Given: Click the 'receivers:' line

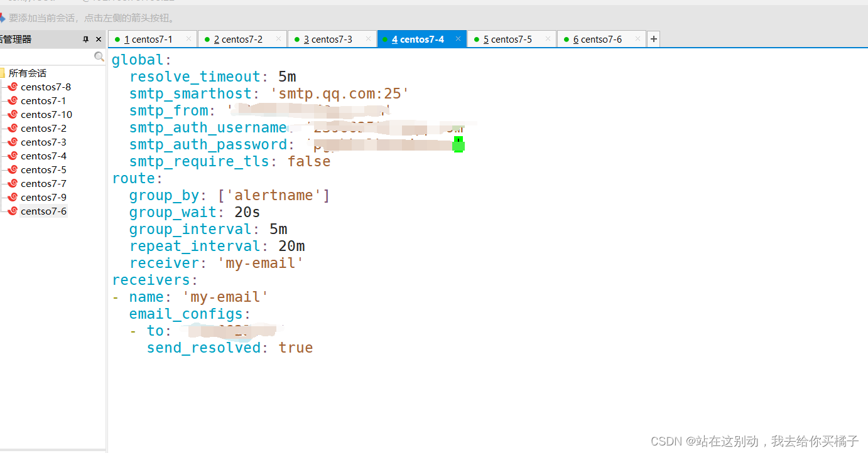Looking at the screenshot, I should coord(155,280).
